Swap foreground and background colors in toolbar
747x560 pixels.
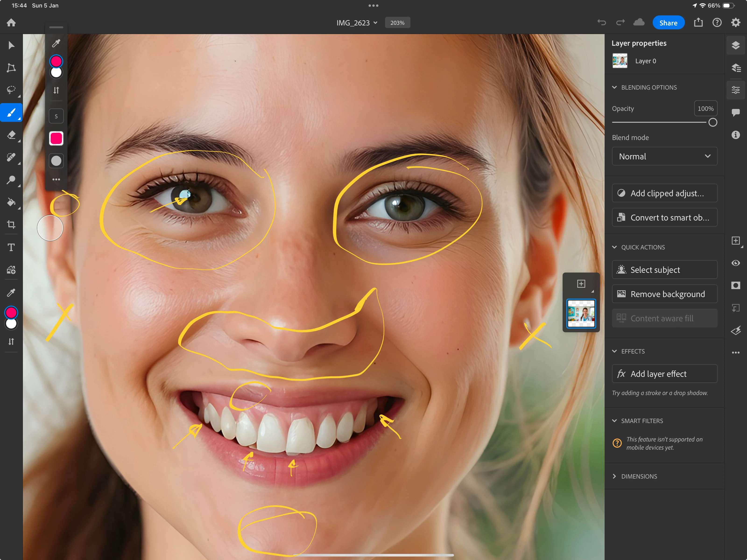(x=11, y=342)
